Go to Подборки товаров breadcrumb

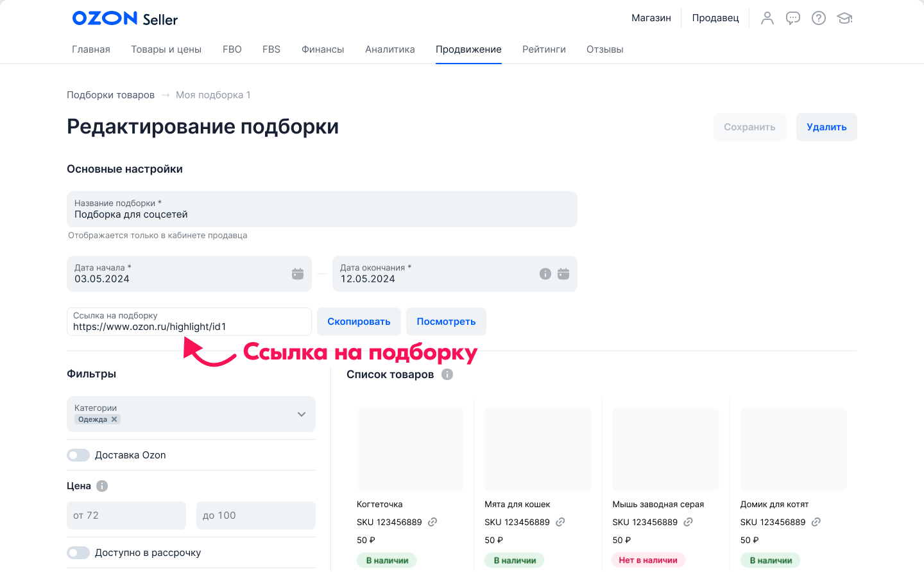click(110, 95)
